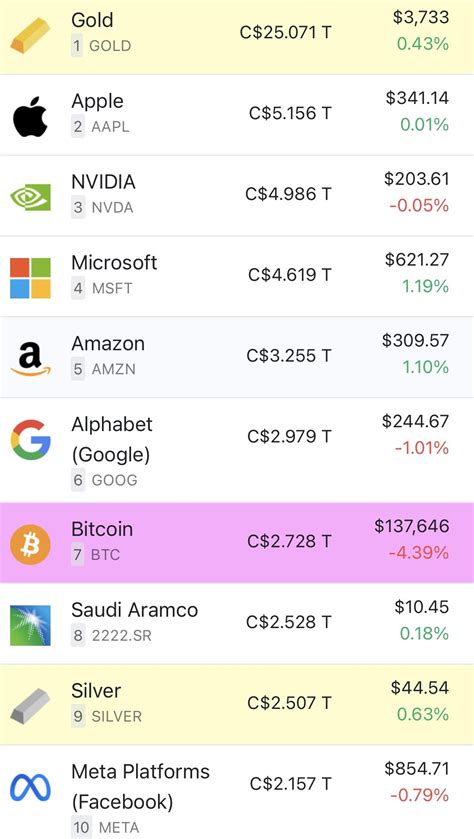Click the Microsoft four-square logo
Screen dimensions: 474x839
(x=30, y=278)
